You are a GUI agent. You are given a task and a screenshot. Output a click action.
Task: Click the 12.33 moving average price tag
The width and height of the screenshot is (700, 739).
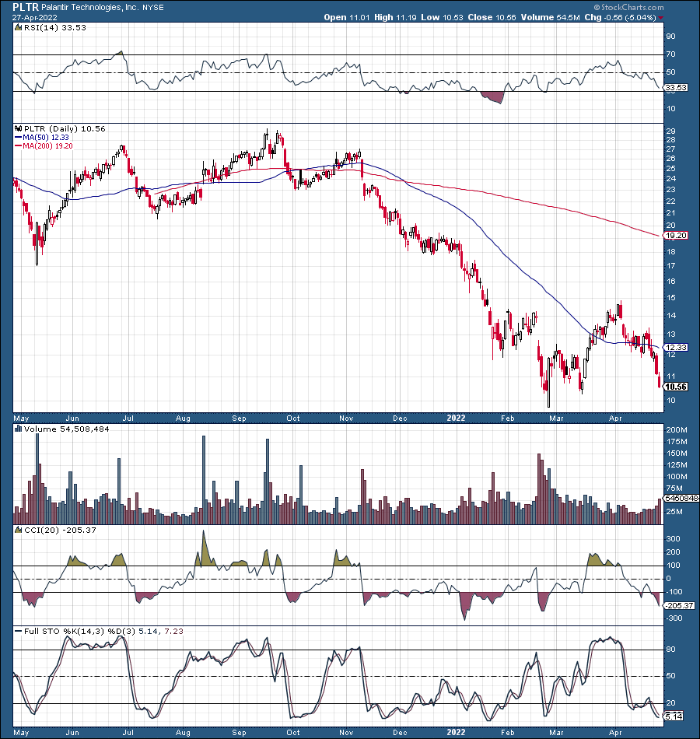click(675, 348)
